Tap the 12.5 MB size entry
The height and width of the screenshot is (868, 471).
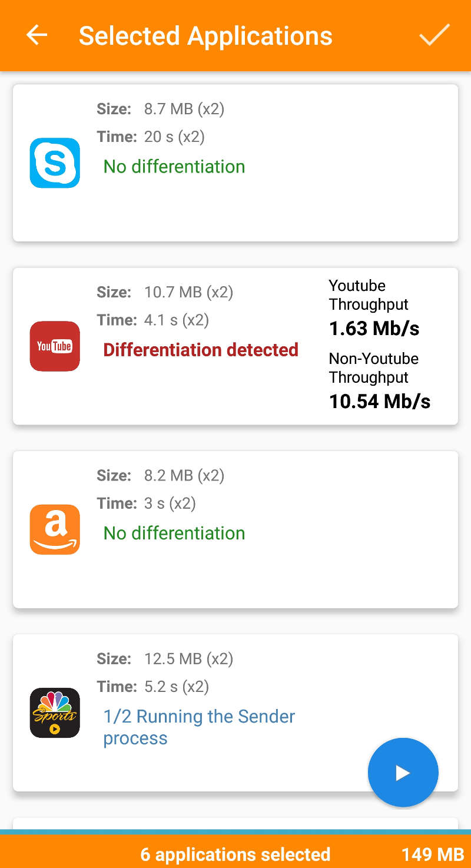(188, 658)
